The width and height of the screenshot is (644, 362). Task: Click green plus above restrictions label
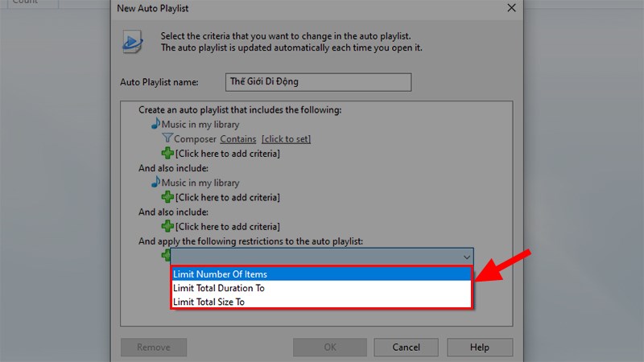click(167, 226)
